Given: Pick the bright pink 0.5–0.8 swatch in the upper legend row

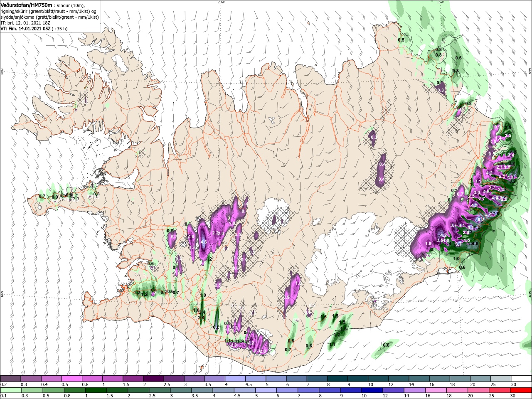Looking at the screenshot, I should coord(72,379).
